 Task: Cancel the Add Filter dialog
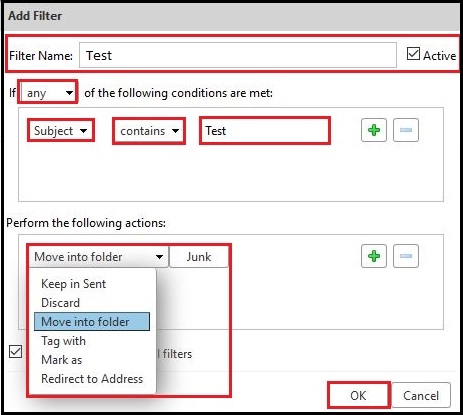(x=421, y=395)
